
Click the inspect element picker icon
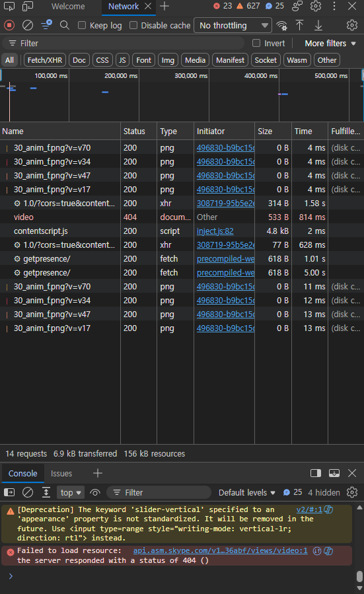click(x=9, y=7)
